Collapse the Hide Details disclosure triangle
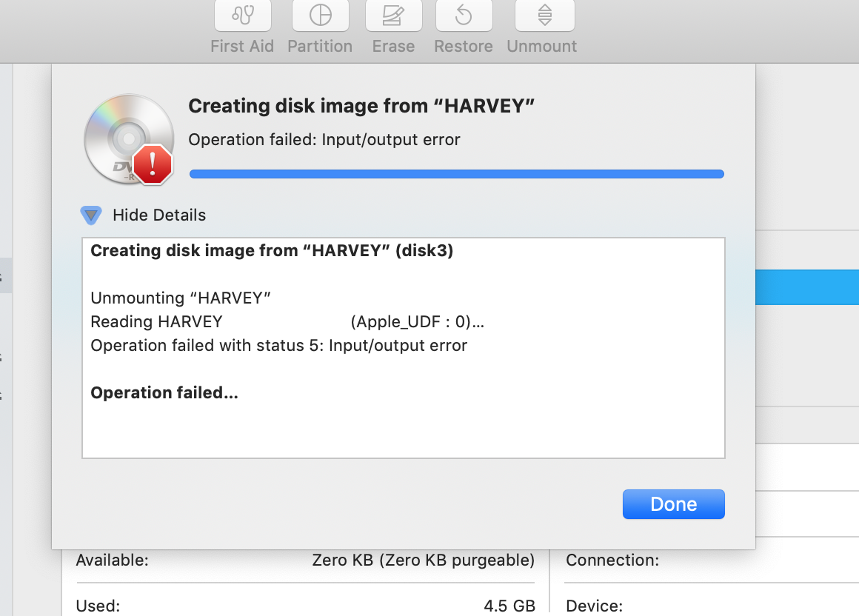The width and height of the screenshot is (859, 616). [91, 215]
